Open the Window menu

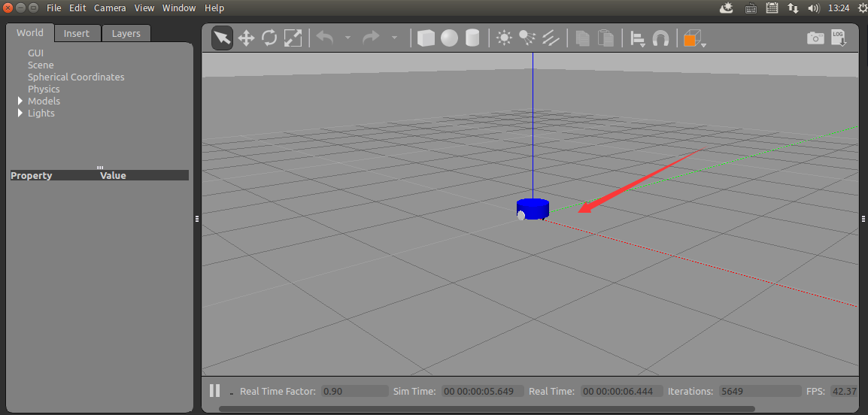pyautogui.click(x=179, y=8)
